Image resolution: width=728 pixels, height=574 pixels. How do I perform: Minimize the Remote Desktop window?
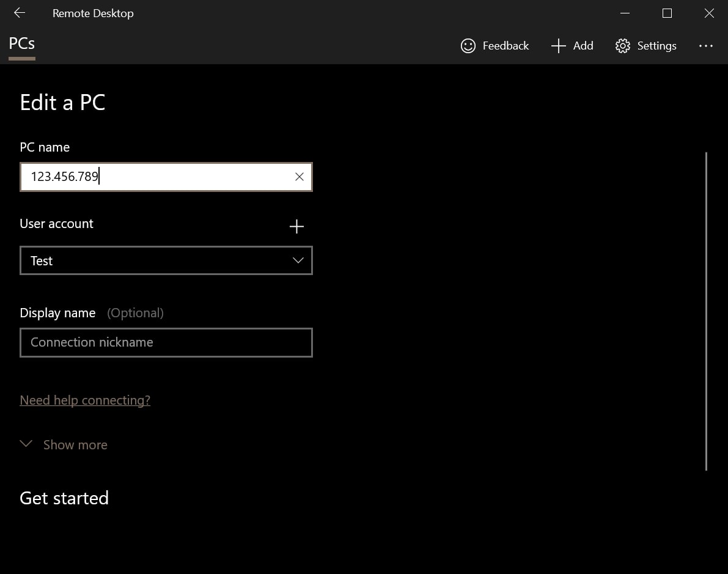(625, 13)
